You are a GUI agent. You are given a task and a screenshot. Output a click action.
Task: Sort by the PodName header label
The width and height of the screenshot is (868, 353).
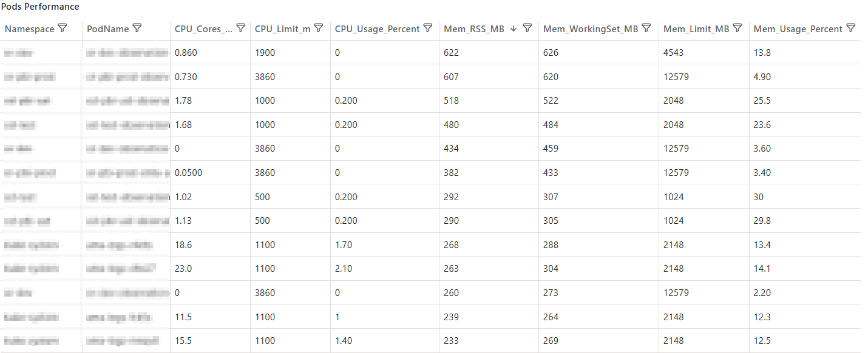click(x=108, y=29)
